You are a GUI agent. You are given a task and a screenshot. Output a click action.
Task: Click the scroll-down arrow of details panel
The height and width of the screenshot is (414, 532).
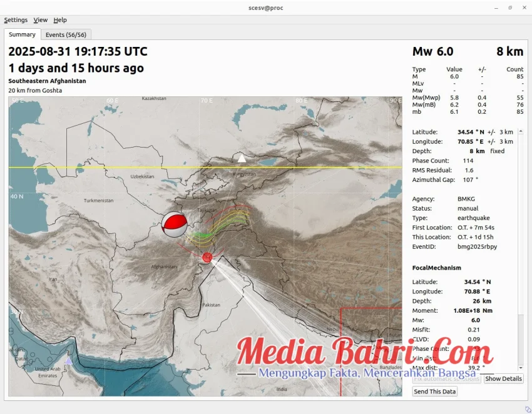(x=521, y=368)
